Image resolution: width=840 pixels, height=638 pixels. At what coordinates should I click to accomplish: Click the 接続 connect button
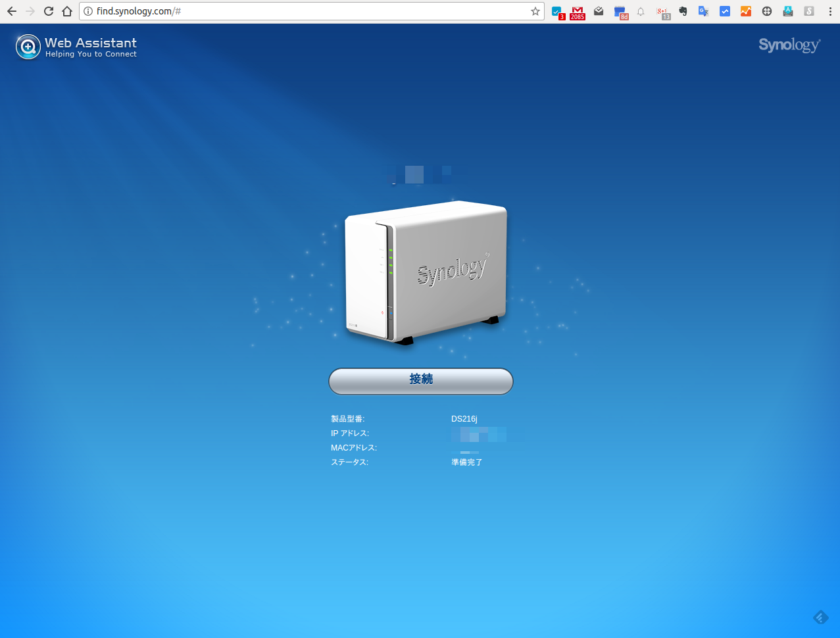tap(421, 381)
